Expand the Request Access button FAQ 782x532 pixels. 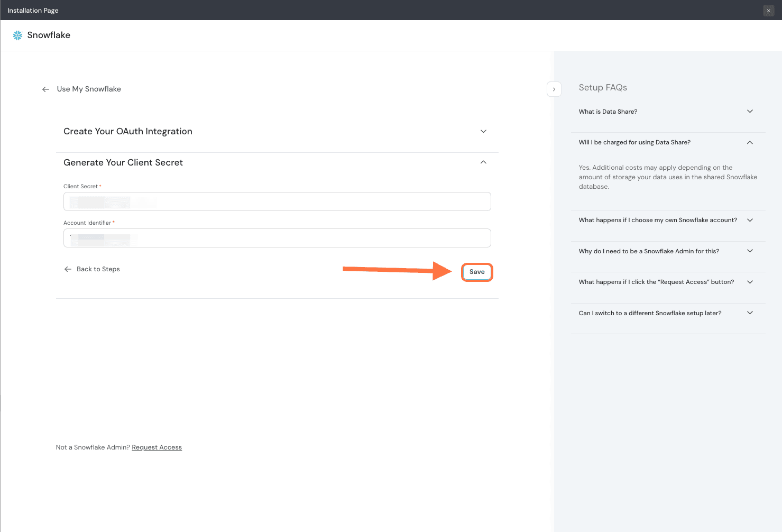[x=749, y=282]
